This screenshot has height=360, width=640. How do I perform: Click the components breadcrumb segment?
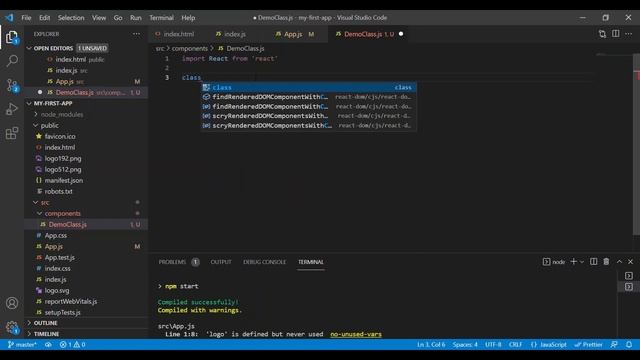click(189, 48)
